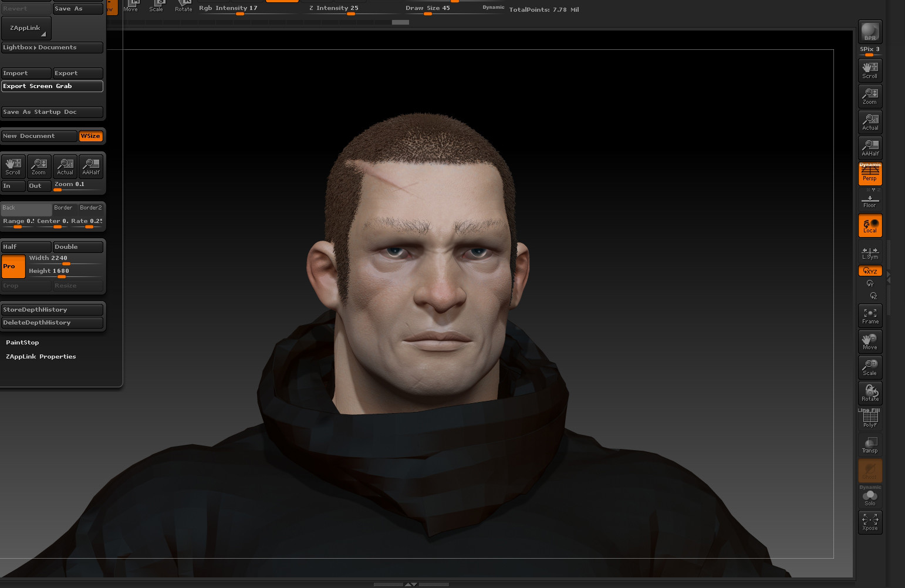Viewport: 905px width, 588px height.
Task: Open ZAppLink Properties in the Document menu
Action: 40,356
